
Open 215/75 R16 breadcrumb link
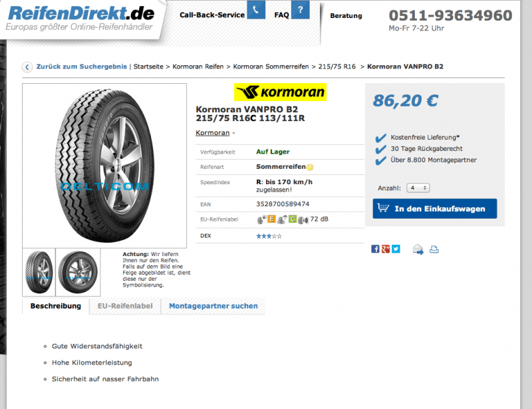[337, 67]
